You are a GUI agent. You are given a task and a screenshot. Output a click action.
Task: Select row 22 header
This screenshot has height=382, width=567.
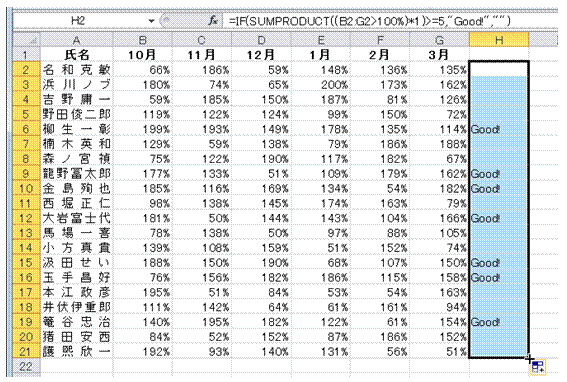click(x=26, y=366)
